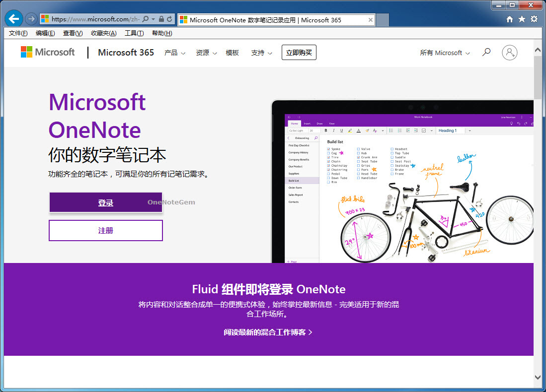Open the 模板 link
This screenshot has height=392, width=546.
coord(232,53)
